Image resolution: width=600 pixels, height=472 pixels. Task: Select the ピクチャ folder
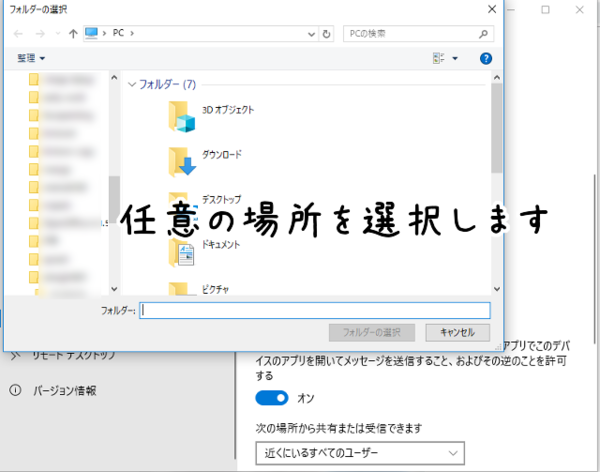click(x=199, y=289)
